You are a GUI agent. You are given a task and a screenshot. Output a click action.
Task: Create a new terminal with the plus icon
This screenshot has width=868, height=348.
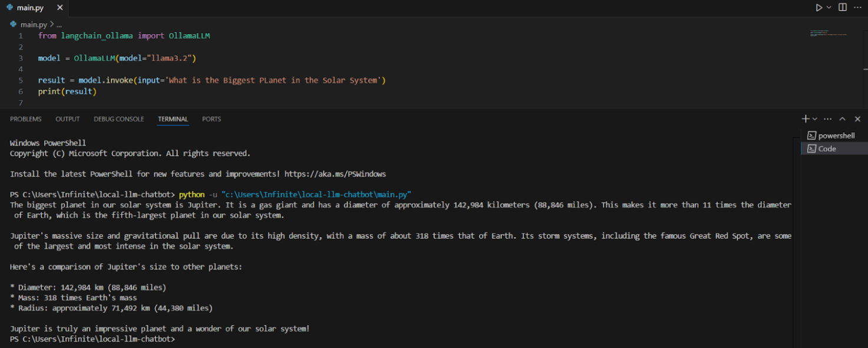pos(806,119)
